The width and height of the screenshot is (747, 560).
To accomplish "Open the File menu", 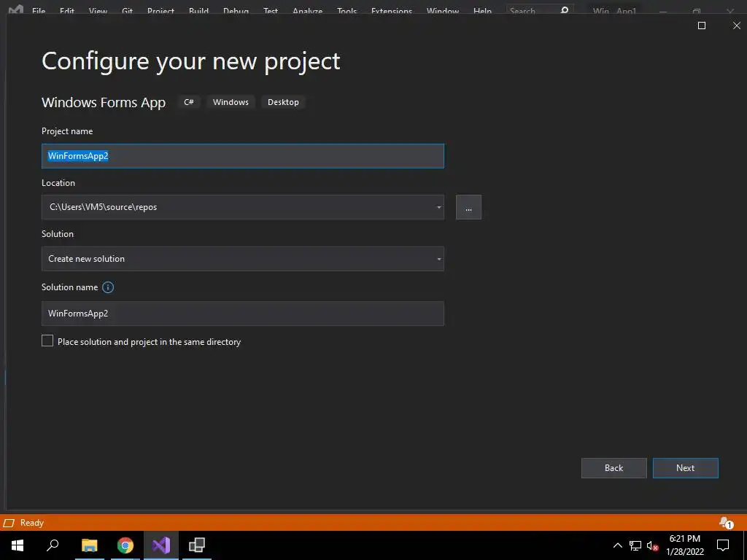I will click(x=39, y=10).
